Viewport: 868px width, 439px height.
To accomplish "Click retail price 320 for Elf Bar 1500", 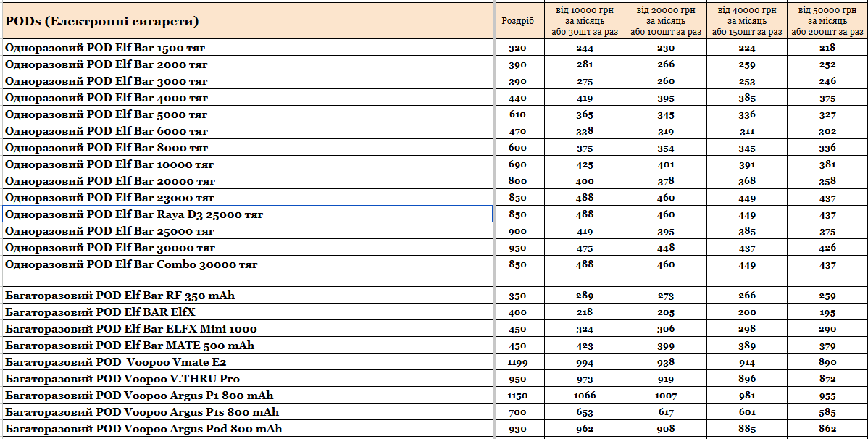I will (517, 48).
